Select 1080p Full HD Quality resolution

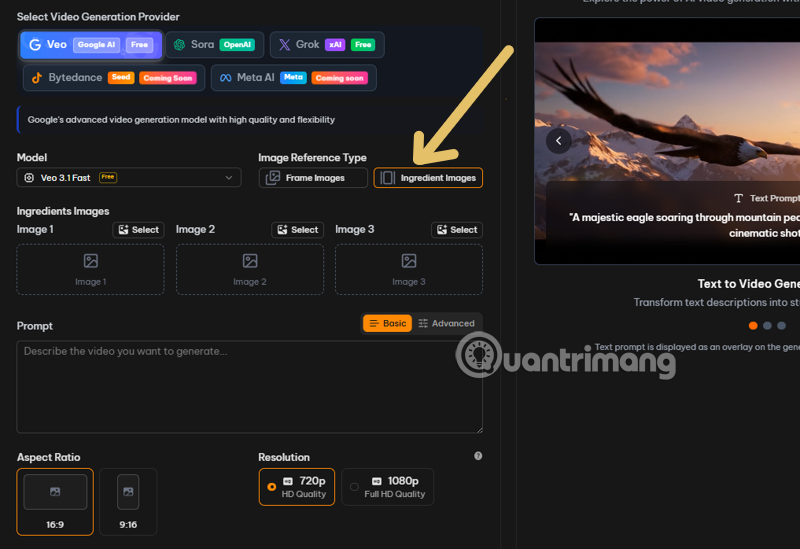(x=388, y=487)
